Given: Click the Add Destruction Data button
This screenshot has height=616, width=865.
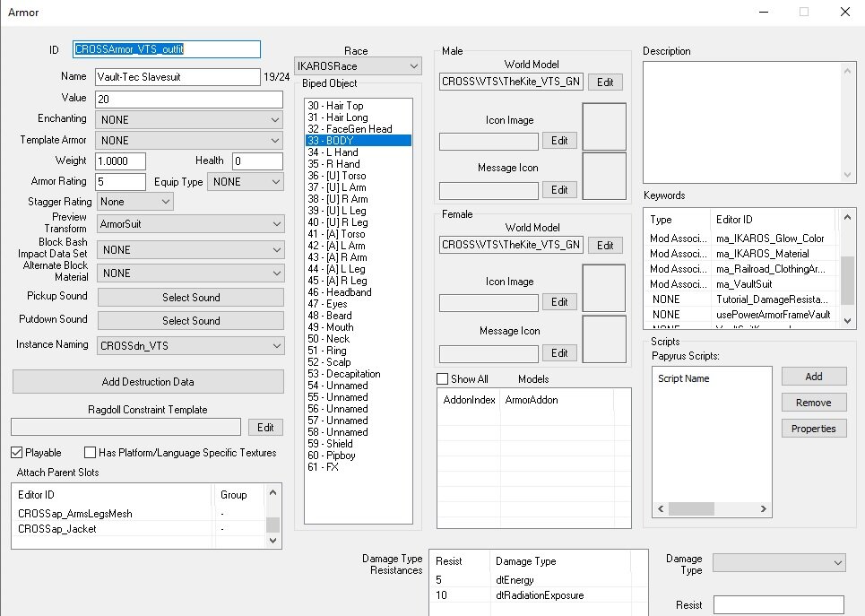Looking at the screenshot, I should pyautogui.click(x=148, y=382).
